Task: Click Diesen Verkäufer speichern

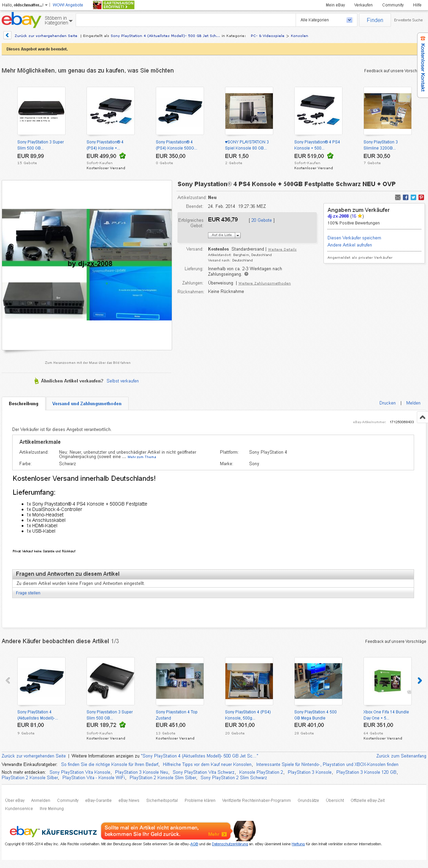Action: click(x=354, y=238)
